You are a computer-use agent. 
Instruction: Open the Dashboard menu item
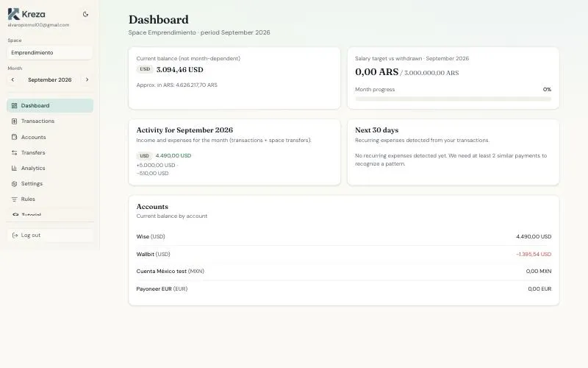(x=50, y=105)
